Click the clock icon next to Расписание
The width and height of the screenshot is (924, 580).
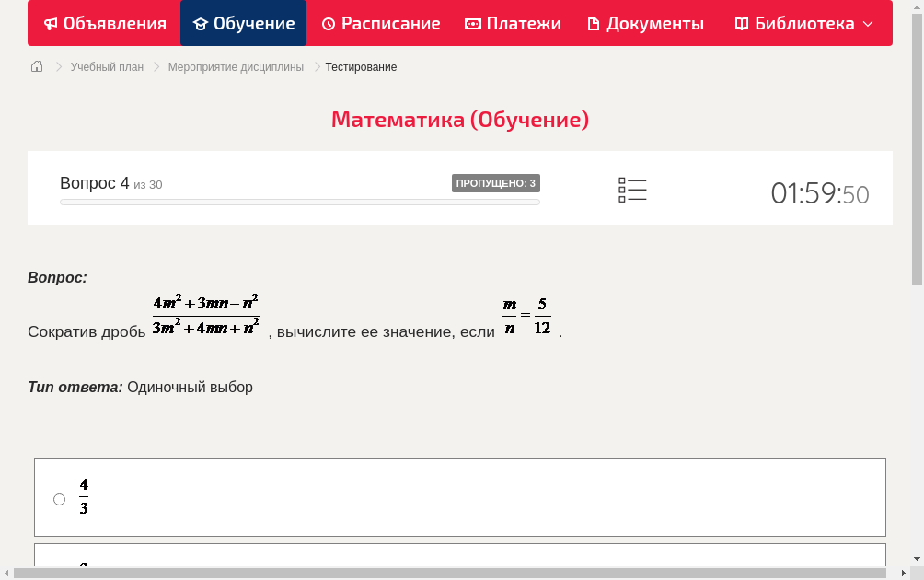[x=329, y=23]
